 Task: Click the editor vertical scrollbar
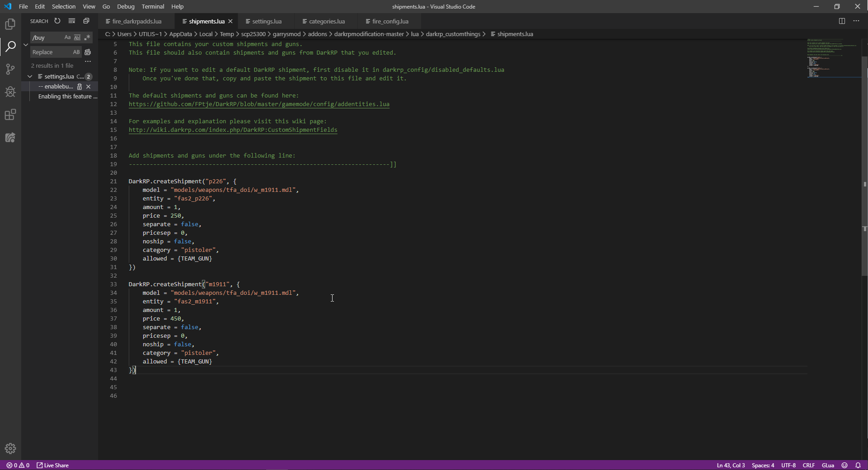pos(864,165)
